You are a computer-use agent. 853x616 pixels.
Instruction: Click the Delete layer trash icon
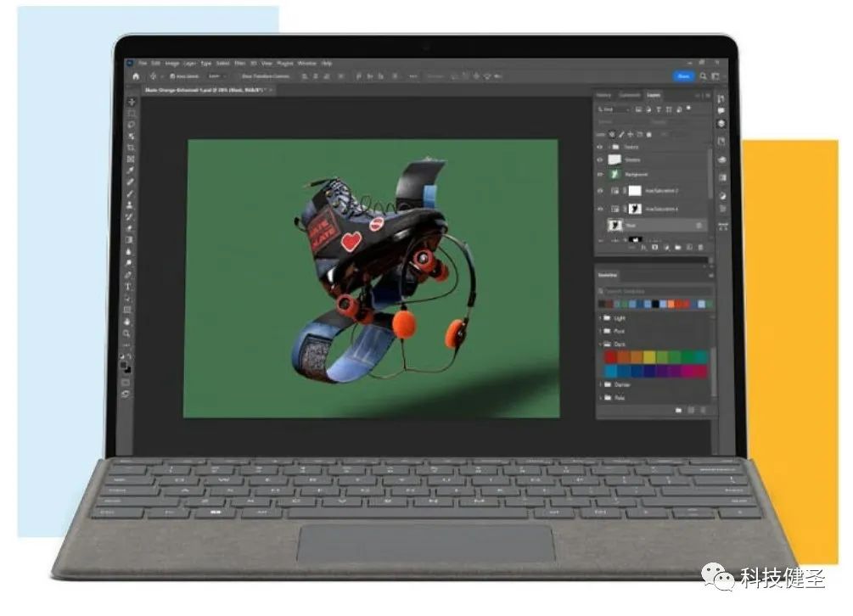tap(702, 247)
